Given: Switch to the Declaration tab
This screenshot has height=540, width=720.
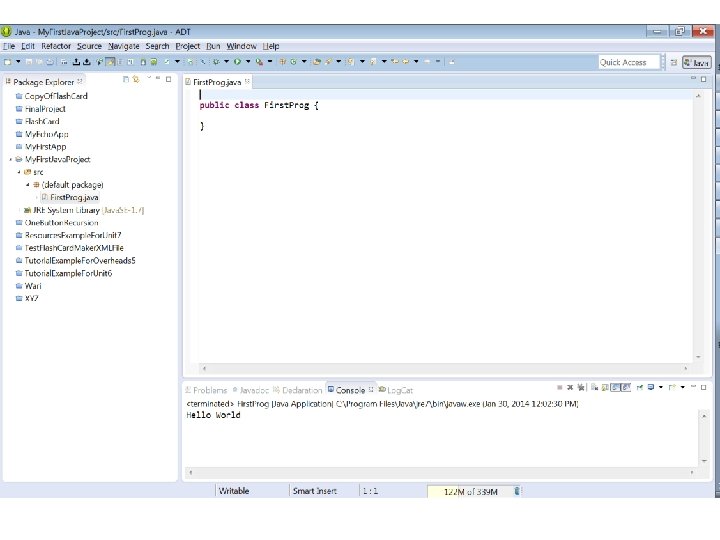Looking at the screenshot, I should click(298, 390).
